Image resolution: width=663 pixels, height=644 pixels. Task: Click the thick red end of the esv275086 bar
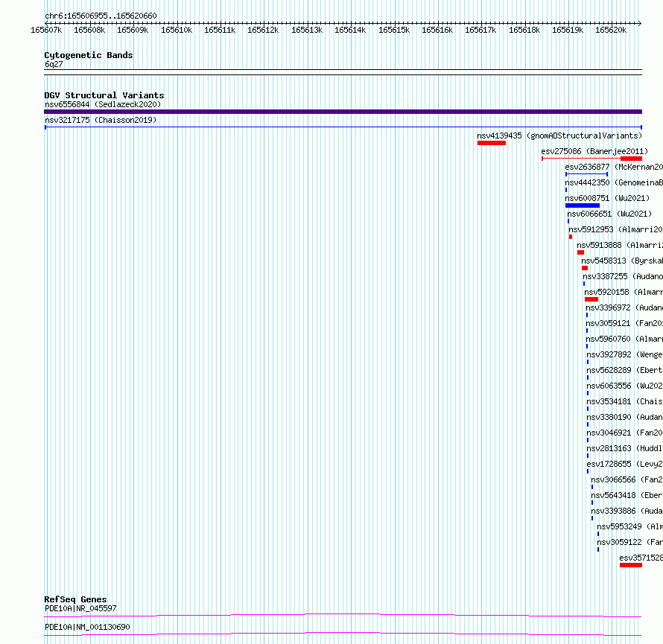point(631,159)
